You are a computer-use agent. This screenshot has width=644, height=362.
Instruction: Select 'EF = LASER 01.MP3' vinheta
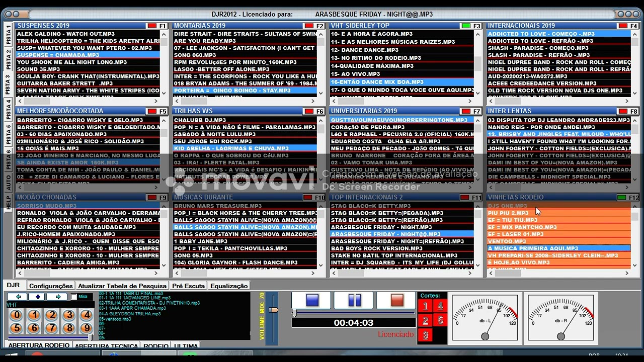[558, 234]
